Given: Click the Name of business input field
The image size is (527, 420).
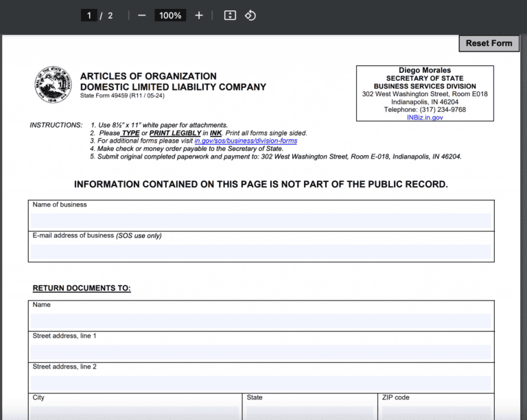Looking at the screenshot, I should point(261,221).
